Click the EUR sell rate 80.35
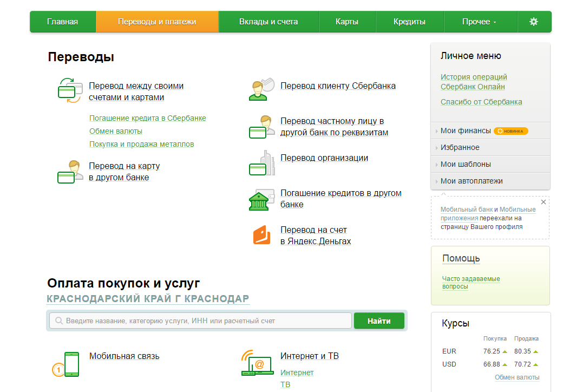The width and height of the screenshot is (563, 392). (522, 351)
